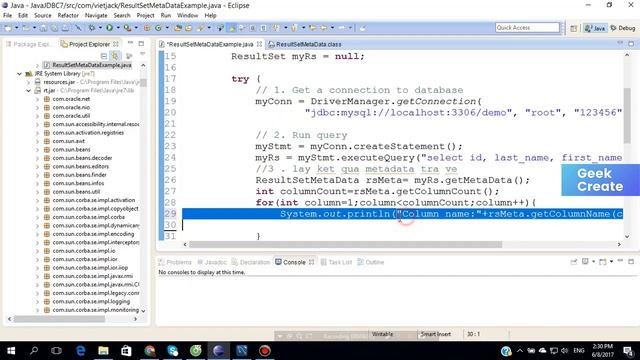Create a new Java package icon
The width and height of the screenshot is (640, 360).
point(147,28)
